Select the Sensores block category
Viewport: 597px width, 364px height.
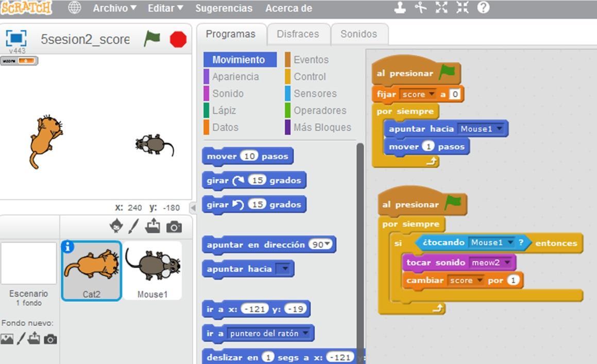point(315,93)
